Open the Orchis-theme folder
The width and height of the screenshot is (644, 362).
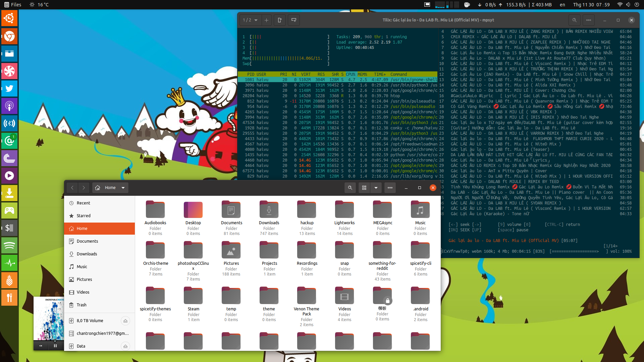[x=155, y=258]
